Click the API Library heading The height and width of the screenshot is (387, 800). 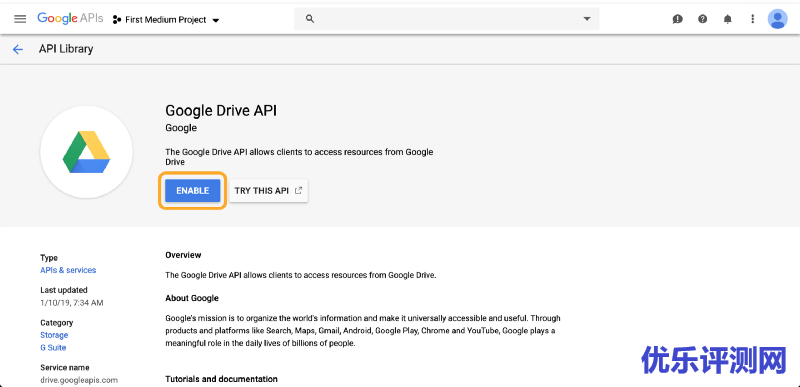pos(66,49)
